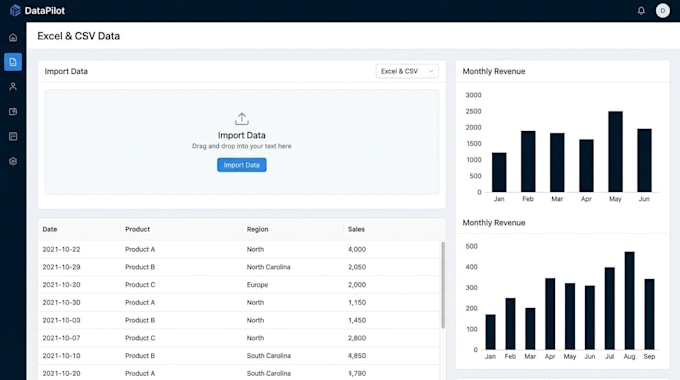Viewport: 680px width, 380px height.
Task: Select the 2021-10-22 date cell
Action: (x=61, y=249)
